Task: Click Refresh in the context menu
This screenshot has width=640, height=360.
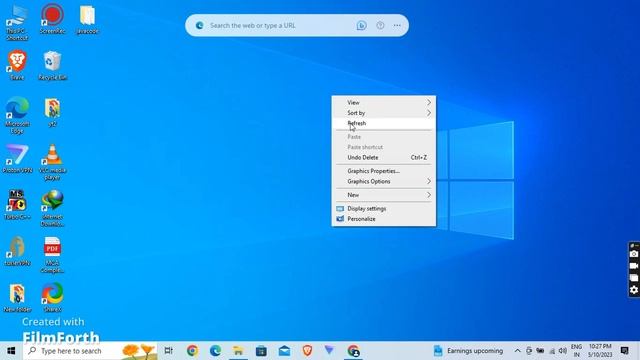Action: (384, 123)
